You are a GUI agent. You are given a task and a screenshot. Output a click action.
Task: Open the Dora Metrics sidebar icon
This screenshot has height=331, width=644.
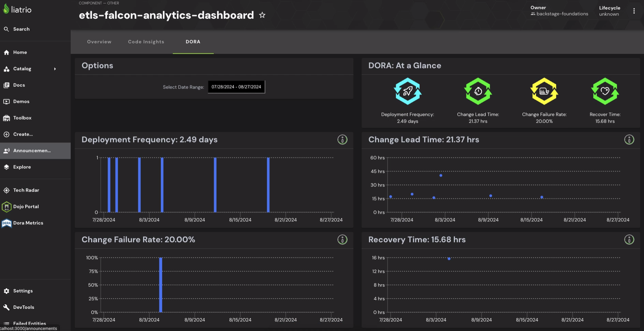click(x=6, y=223)
